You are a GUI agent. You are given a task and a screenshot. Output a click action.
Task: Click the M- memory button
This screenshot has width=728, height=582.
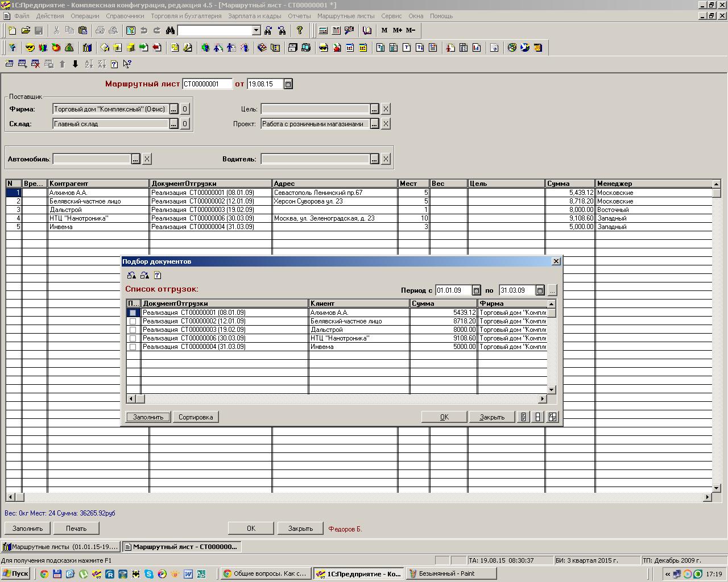click(x=411, y=30)
